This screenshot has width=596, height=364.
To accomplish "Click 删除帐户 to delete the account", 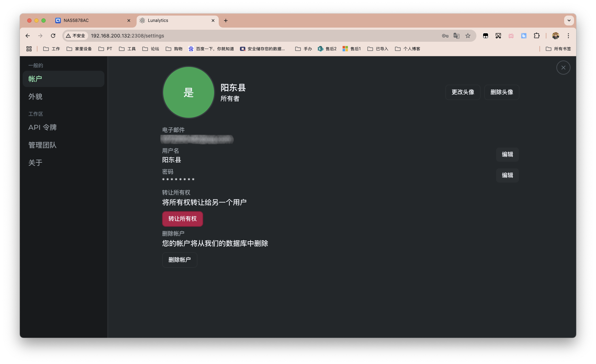I will pos(179,260).
